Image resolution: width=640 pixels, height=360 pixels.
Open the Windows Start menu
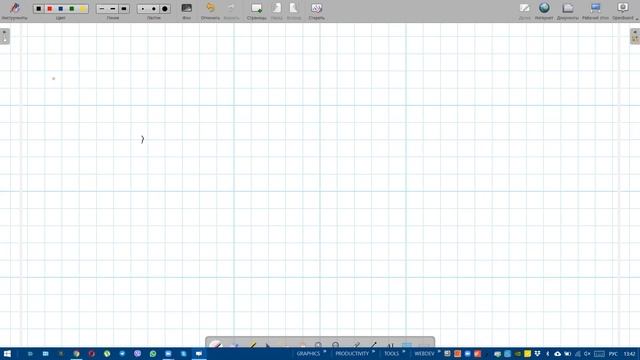pyautogui.click(x=7, y=353)
